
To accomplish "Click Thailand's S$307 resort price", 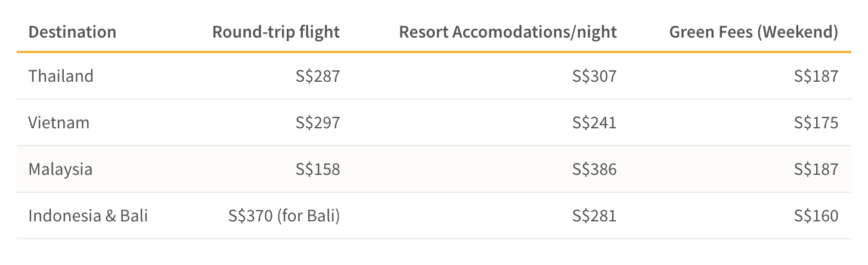I will tap(595, 76).
